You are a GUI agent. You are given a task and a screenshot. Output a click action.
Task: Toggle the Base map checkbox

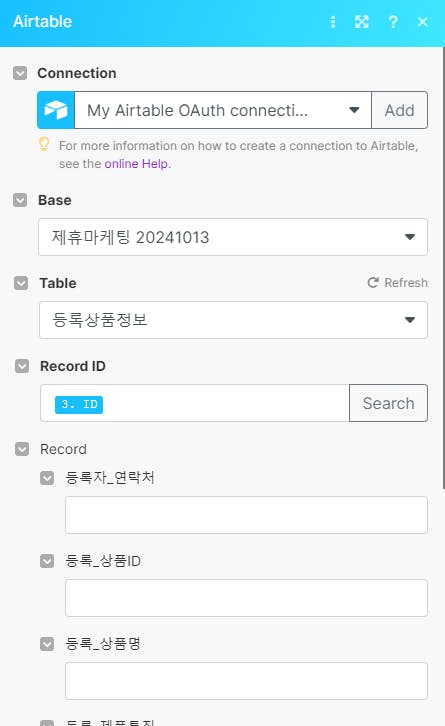point(20,200)
